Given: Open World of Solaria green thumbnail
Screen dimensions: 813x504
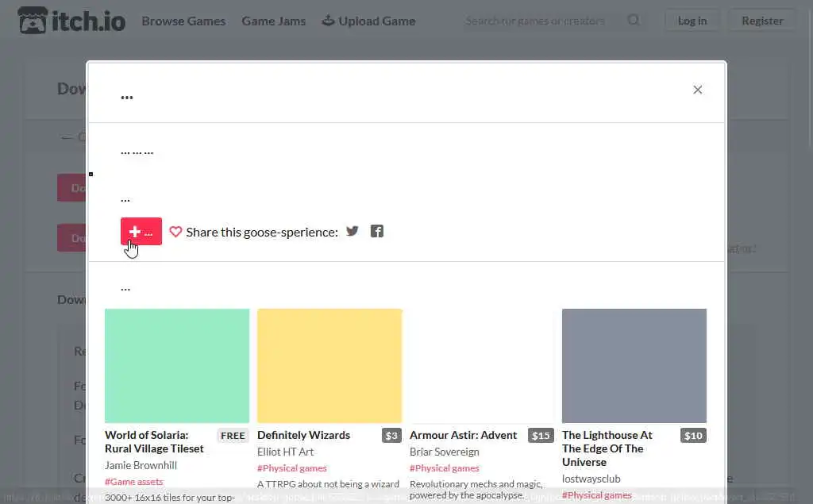Looking at the screenshot, I should click(177, 366).
